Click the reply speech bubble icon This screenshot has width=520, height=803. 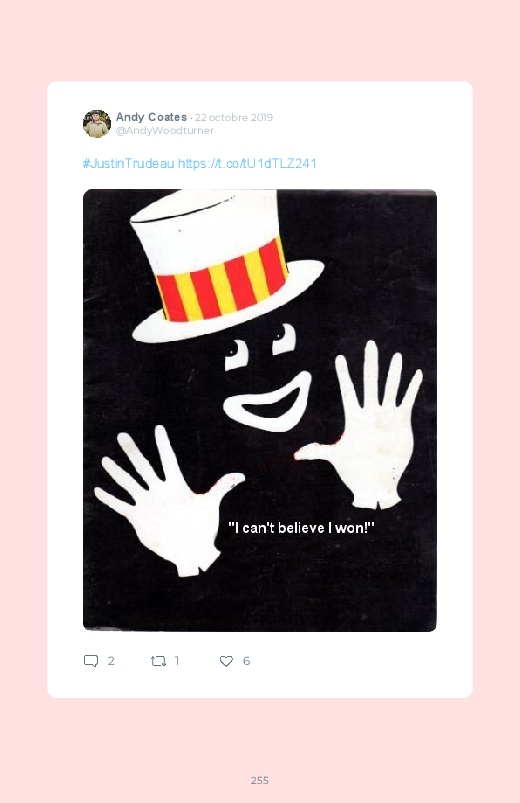click(91, 661)
